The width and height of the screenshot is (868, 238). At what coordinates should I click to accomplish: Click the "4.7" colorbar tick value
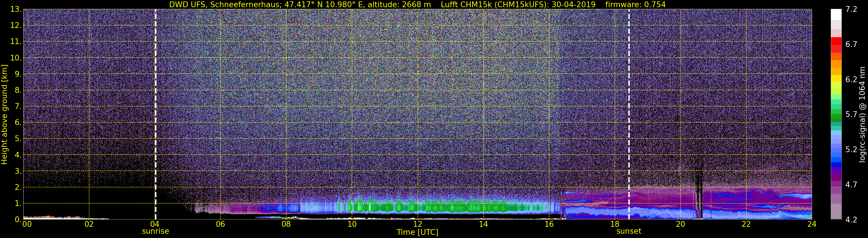pyautogui.click(x=851, y=185)
